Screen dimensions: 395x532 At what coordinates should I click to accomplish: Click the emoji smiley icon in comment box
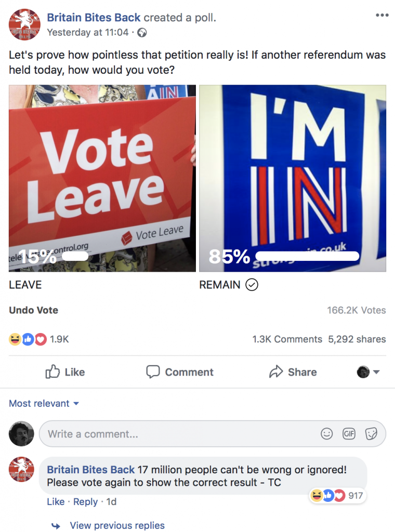point(326,434)
